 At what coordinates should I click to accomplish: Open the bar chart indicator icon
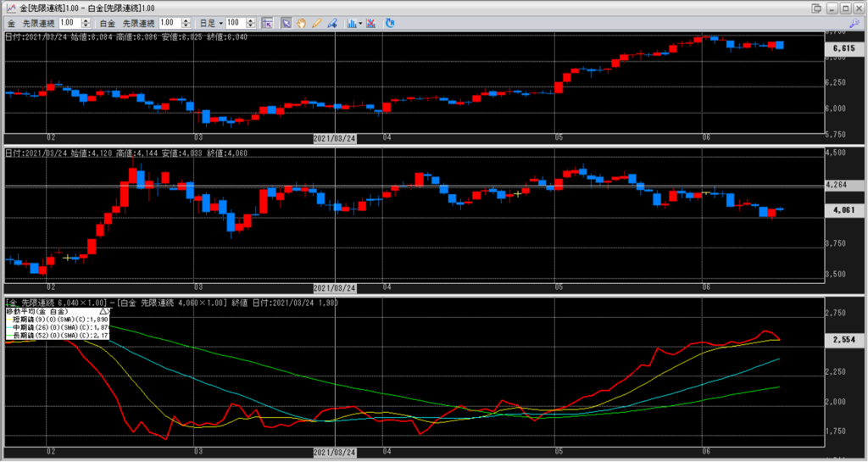click(x=352, y=23)
